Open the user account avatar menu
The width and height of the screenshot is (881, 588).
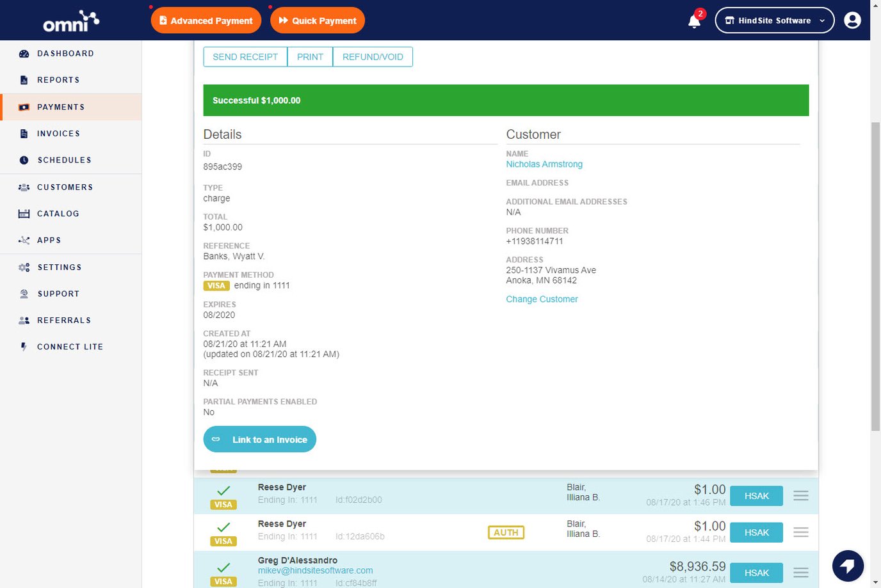852,20
